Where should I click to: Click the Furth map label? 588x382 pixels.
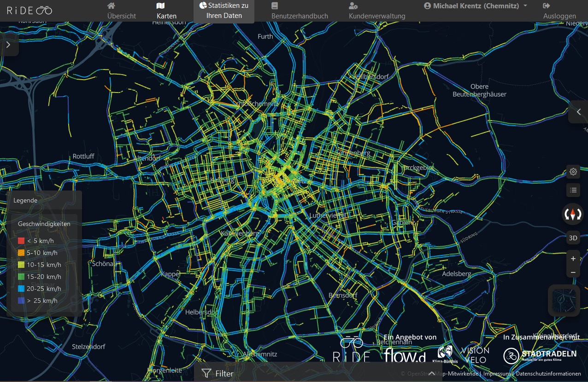pos(265,36)
